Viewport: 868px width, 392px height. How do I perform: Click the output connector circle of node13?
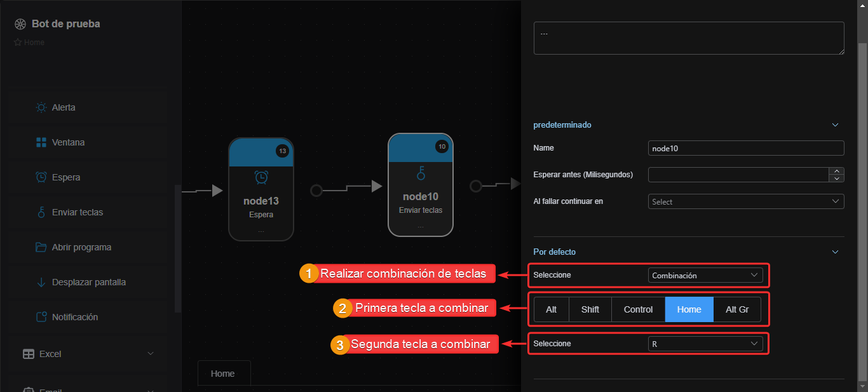(316, 191)
